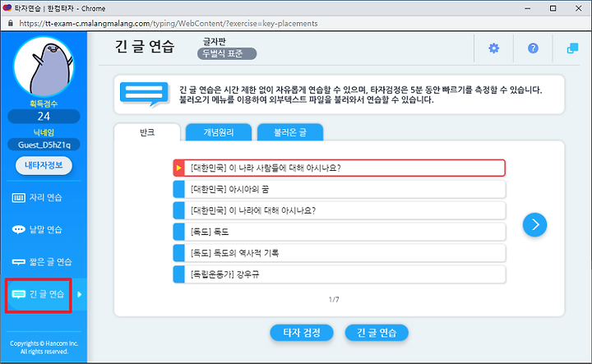Start practice with the 긴 글 연습 button
This screenshot has width=592, height=364.
click(377, 333)
